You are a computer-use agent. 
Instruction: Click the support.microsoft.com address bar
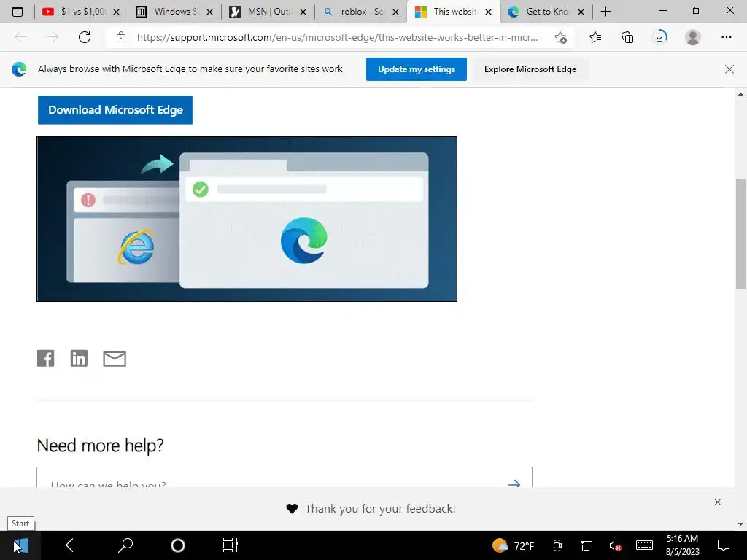coord(337,37)
